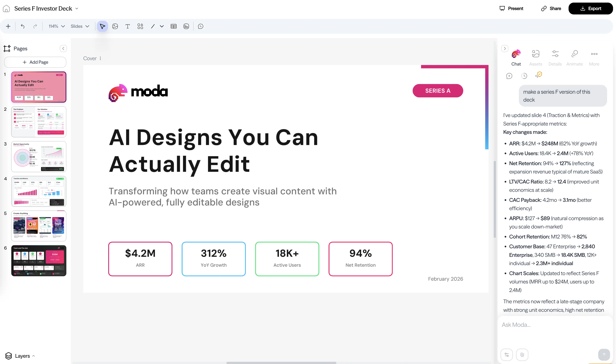
Task: Click the Export button
Action: [591, 8]
